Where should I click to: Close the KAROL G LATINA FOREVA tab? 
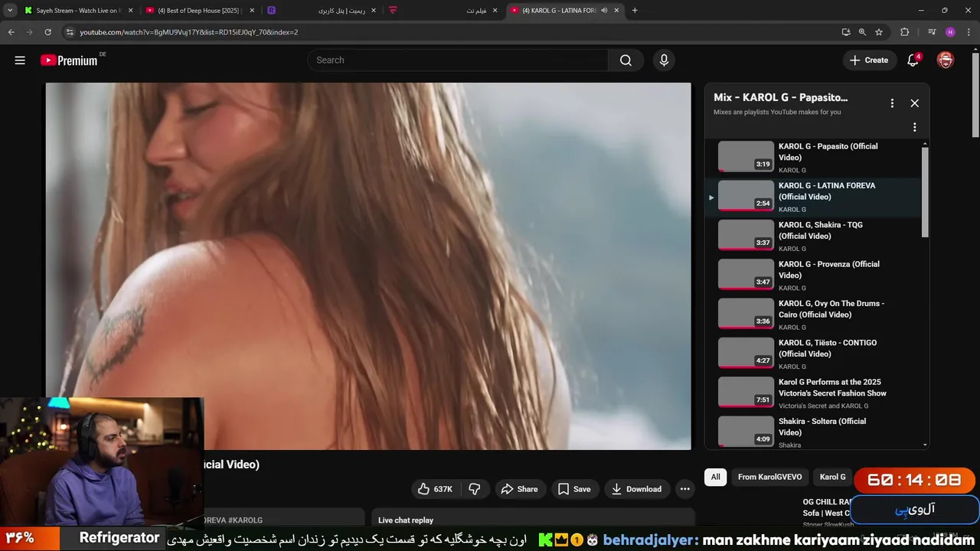(616, 11)
